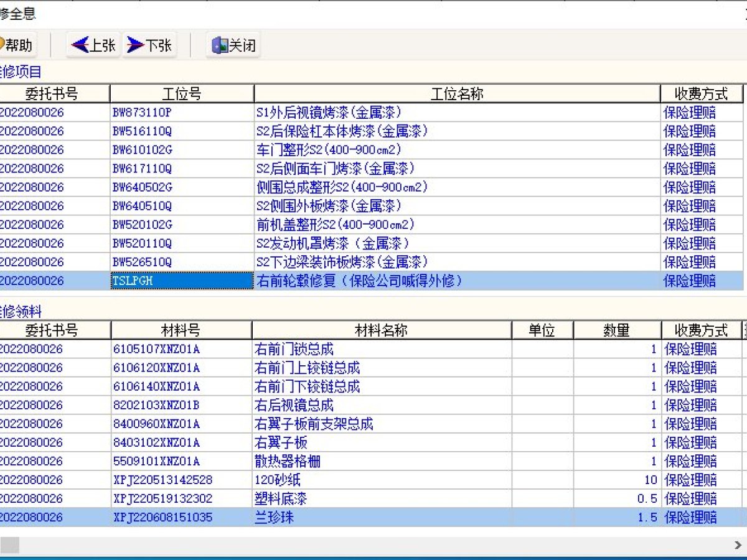The image size is (747, 560).
Task: Click 收费方式 header in materials table
Action: (x=702, y=330)
